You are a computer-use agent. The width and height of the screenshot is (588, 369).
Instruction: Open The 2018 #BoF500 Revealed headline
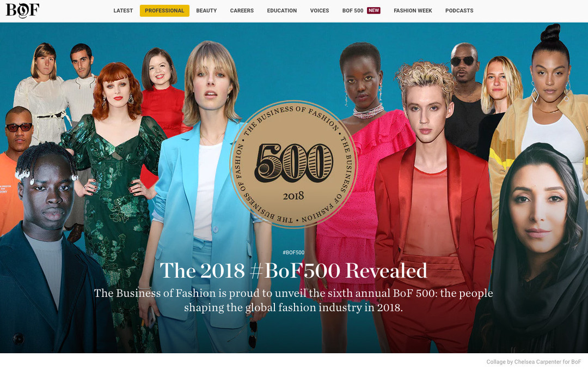[293, 270]
